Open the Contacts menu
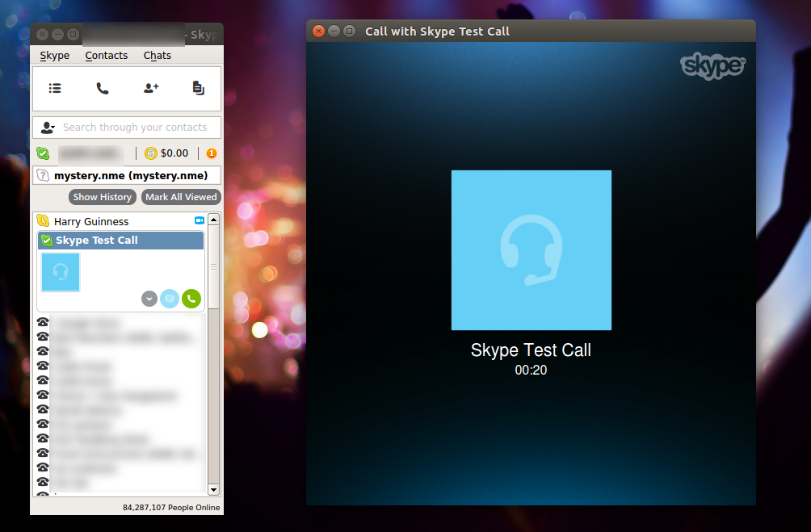The image size is (811, 532). click(x=106, y=56)
